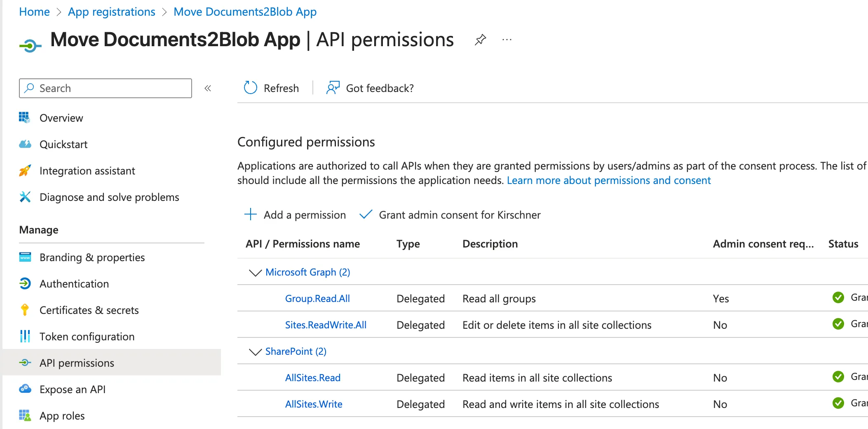Select the Certificates & secrets key icon

coord(25,310)
